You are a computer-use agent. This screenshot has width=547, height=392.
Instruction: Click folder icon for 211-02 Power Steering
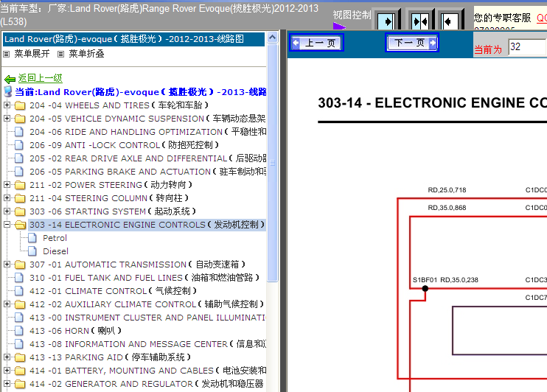tap(20, 185)
